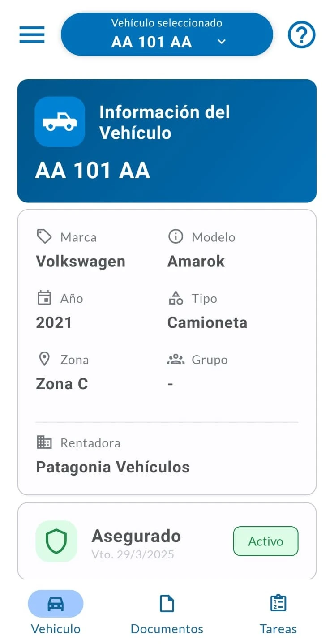Screen dimensions: 334x644
Task: Expand the Vehículo seleccionado dropdown
Action: 167,34
